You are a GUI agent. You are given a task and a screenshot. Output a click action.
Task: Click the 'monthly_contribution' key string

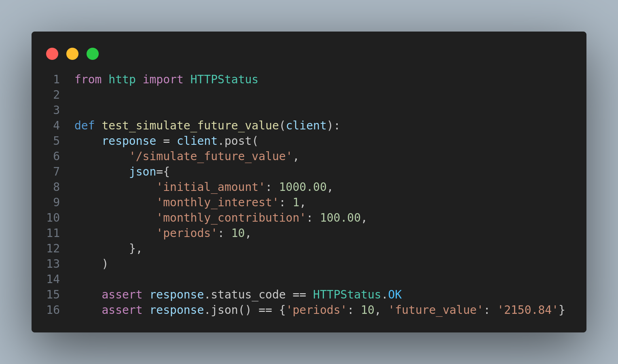(231, 218)
